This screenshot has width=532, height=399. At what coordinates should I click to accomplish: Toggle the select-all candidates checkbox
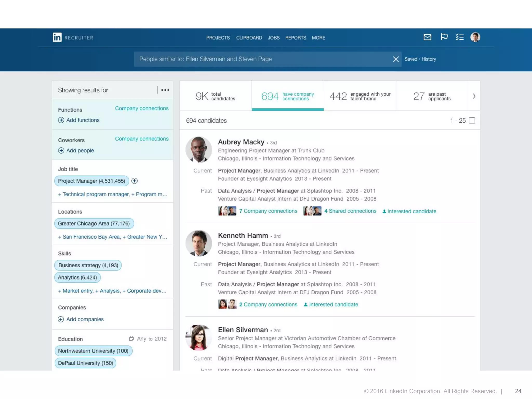[x=472, y=121]
